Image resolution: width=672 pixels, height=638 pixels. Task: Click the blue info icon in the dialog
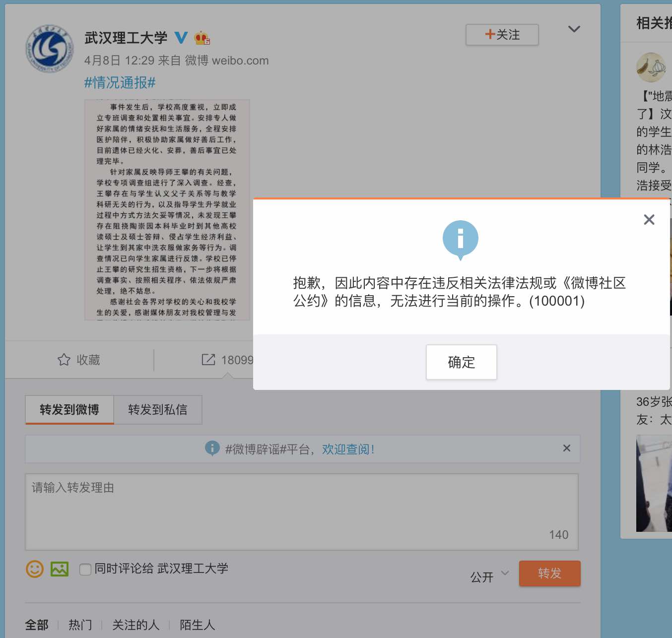461,240
